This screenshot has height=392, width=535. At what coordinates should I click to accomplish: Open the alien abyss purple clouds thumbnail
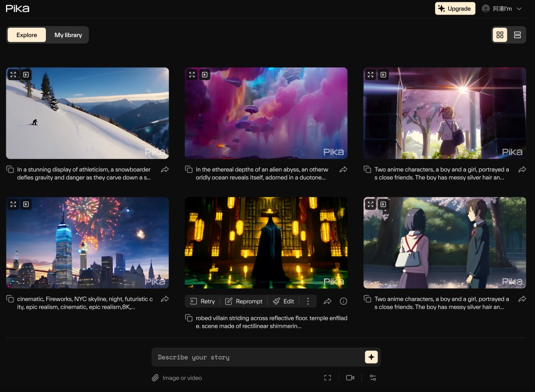point(266,113)
